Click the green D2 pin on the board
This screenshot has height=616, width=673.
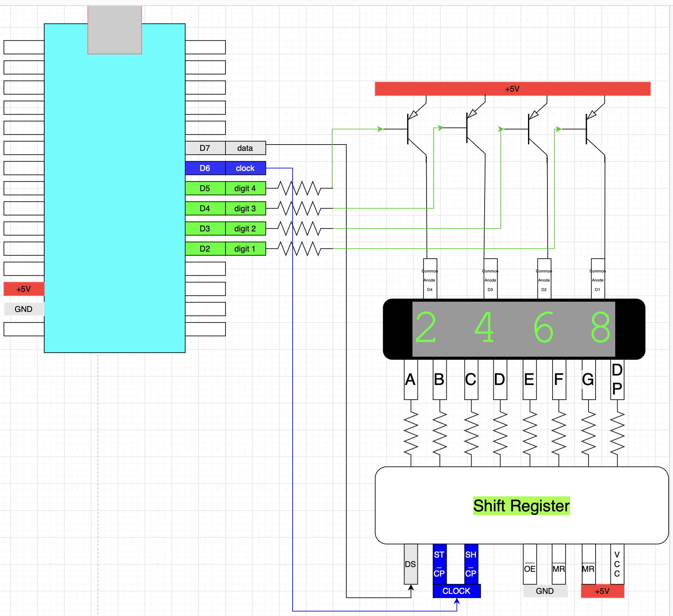(x=205, y=249)
